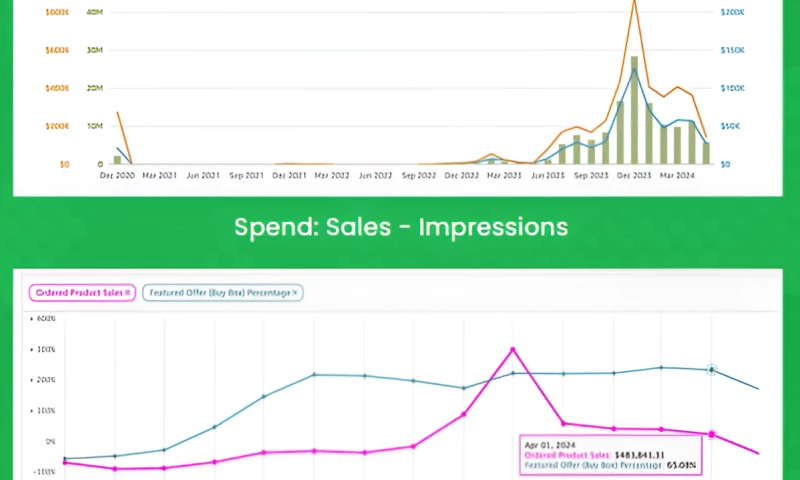Click the pink line's peak data point
Image resolution: width=800 pixels, height=480 pixels.
pos(513,349)
